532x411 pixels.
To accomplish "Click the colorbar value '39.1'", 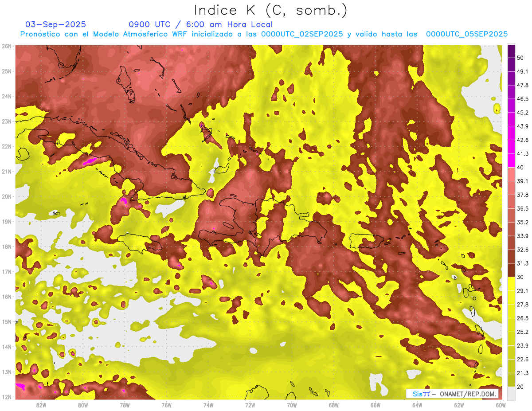I will click(x=522, y=181).
